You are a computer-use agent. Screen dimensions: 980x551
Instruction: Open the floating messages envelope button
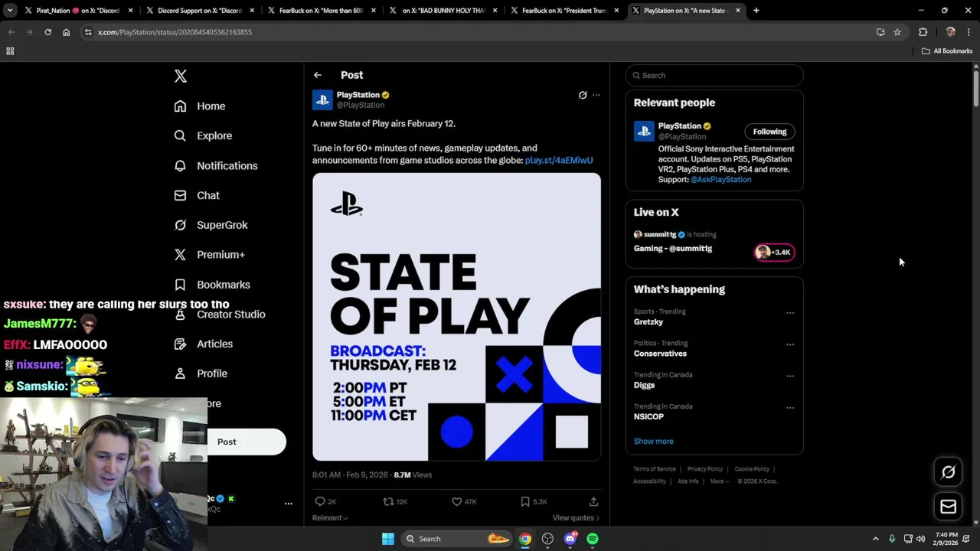click(x=948, y=507)
